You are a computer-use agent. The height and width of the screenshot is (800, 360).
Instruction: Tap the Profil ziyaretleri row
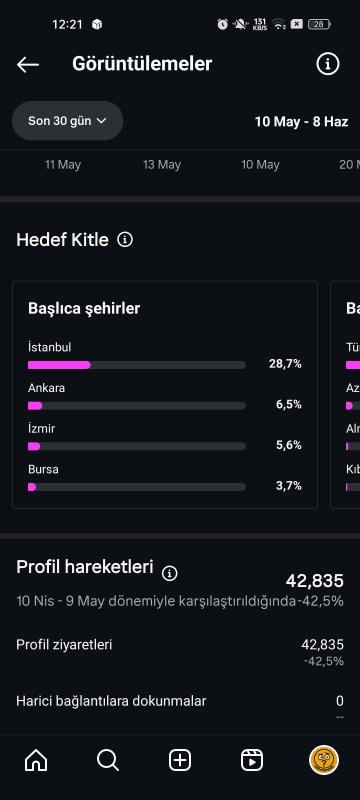(x=180, y=652)
